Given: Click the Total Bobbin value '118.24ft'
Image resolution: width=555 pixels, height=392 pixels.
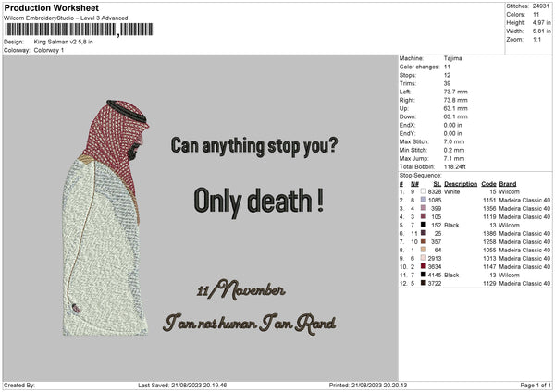Looking at the screenshot, I should pos(455,166).
